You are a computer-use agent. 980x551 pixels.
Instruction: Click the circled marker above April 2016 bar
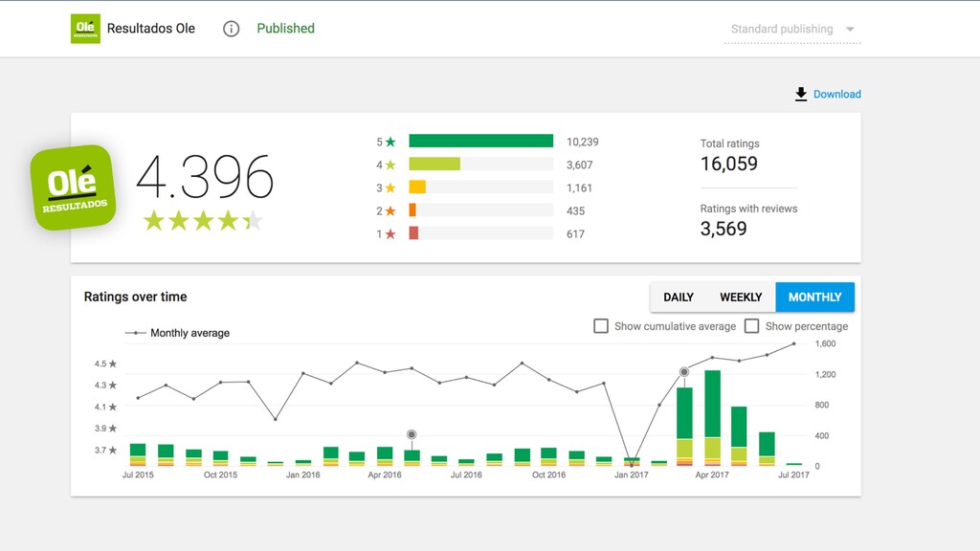point(412,434)
